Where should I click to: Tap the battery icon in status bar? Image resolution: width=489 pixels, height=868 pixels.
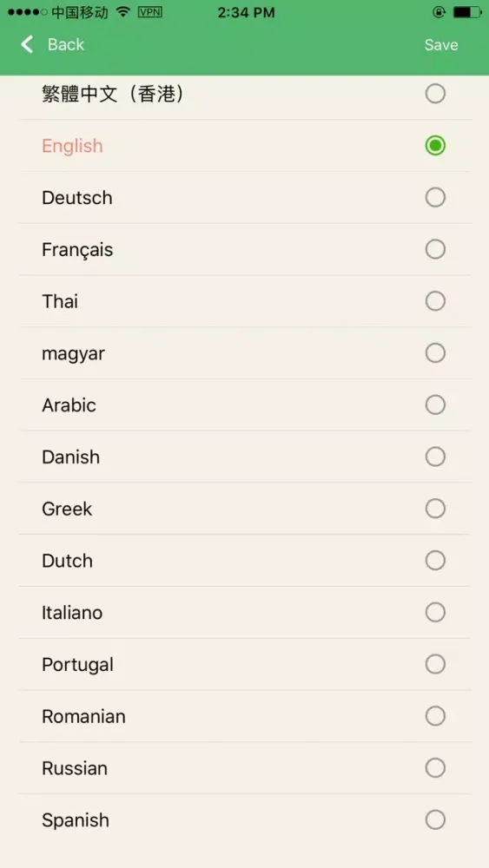click(x=466, y=12)
